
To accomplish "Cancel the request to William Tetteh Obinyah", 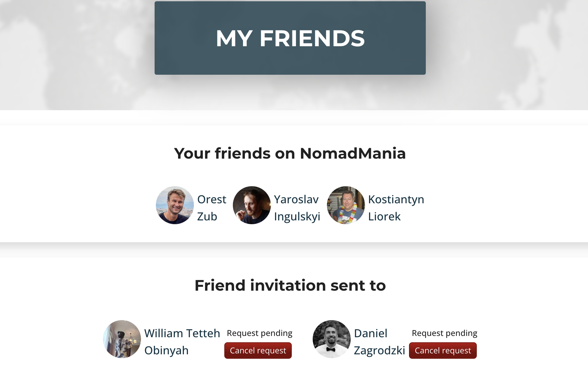I will 258,351.
